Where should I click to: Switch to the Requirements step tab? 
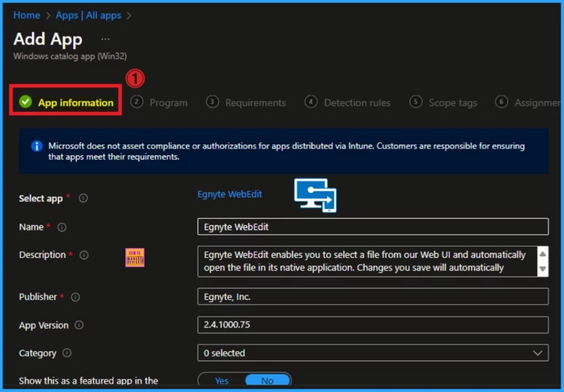point(246,102)
